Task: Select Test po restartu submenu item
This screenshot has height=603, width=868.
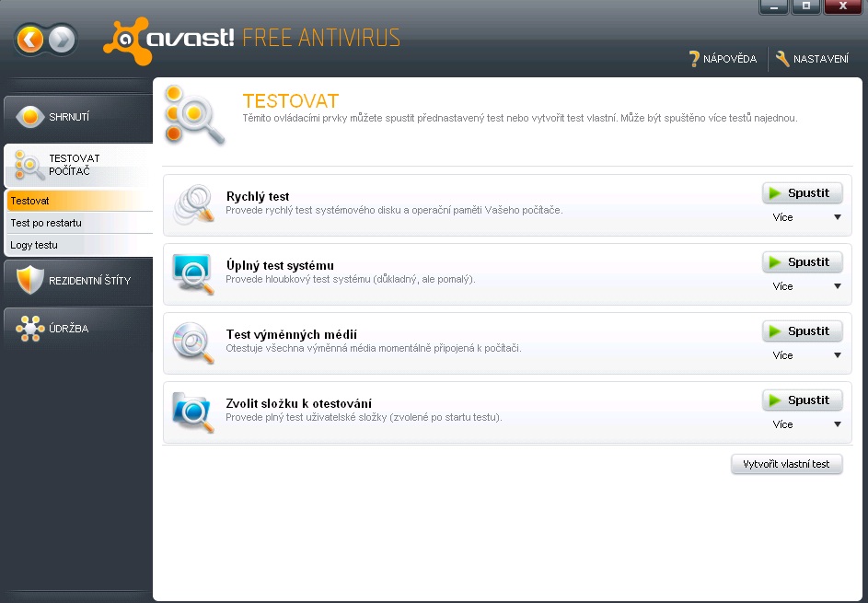Action: coord(80,223)
